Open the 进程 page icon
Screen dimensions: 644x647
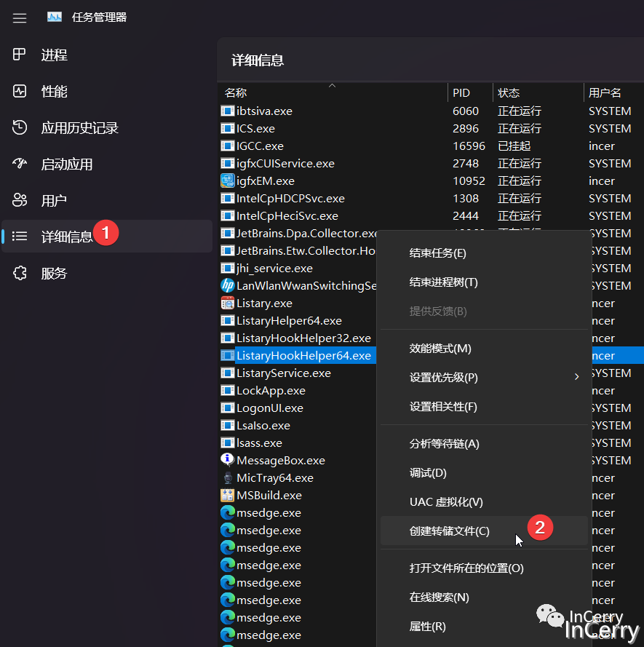20,55
